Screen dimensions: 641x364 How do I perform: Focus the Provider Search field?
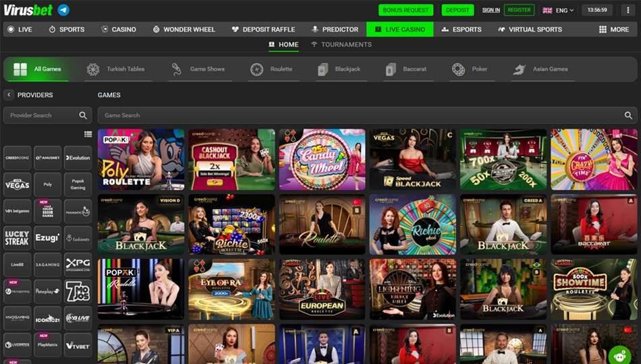tap(47, 115)
